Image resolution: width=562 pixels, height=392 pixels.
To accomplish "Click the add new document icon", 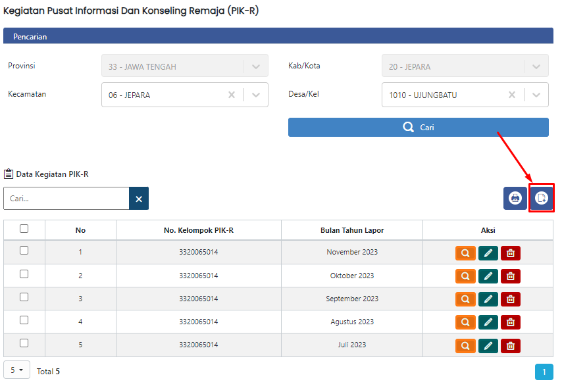I will point(541,198).
